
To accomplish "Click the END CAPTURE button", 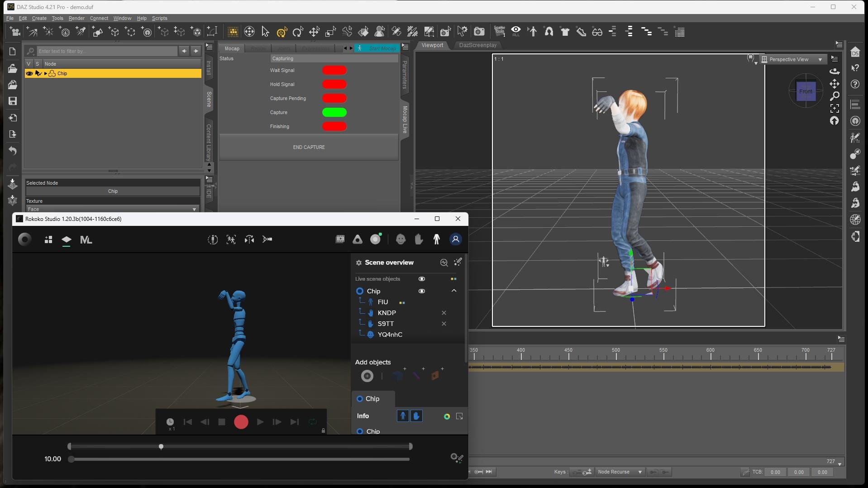I will pyautogui.click(x=309, y=147).
